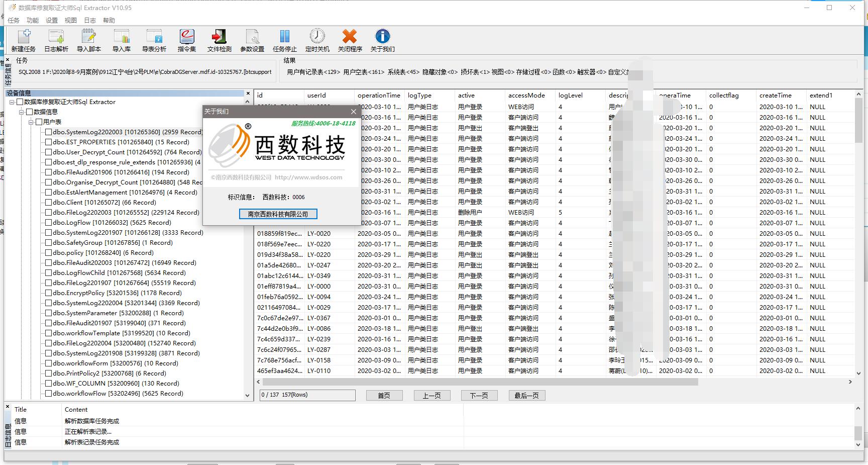Screen dimensions: 868x465
Task: Click the data grid vertical scrollbar down arrow
Action: 858,374
